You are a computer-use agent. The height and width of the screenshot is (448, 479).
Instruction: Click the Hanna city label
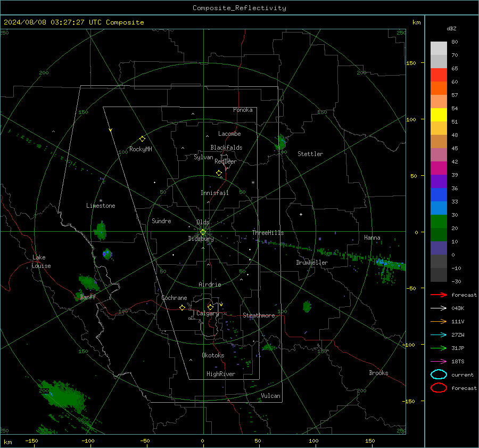[372, 238]
